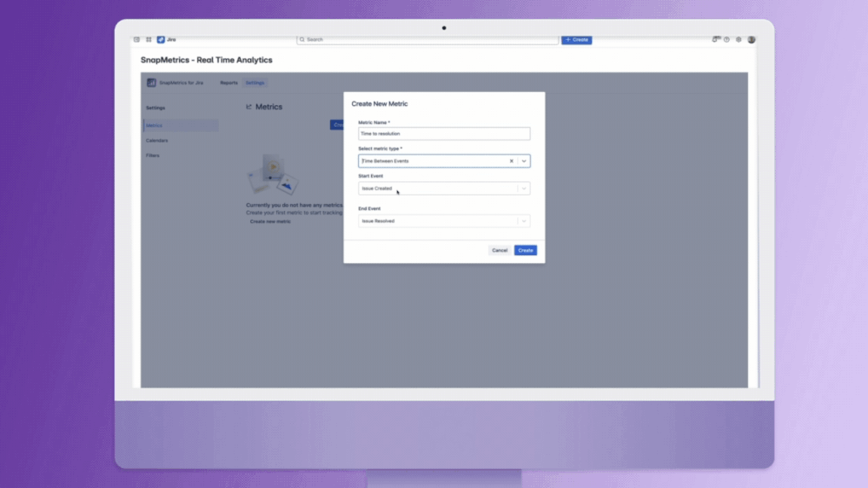Click the Jira logo icon
This screenshot has width=868, height=488.
click(161, 40)
